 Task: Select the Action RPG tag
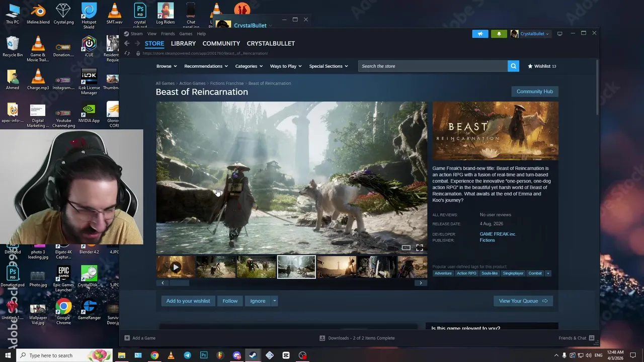point(466,273)
